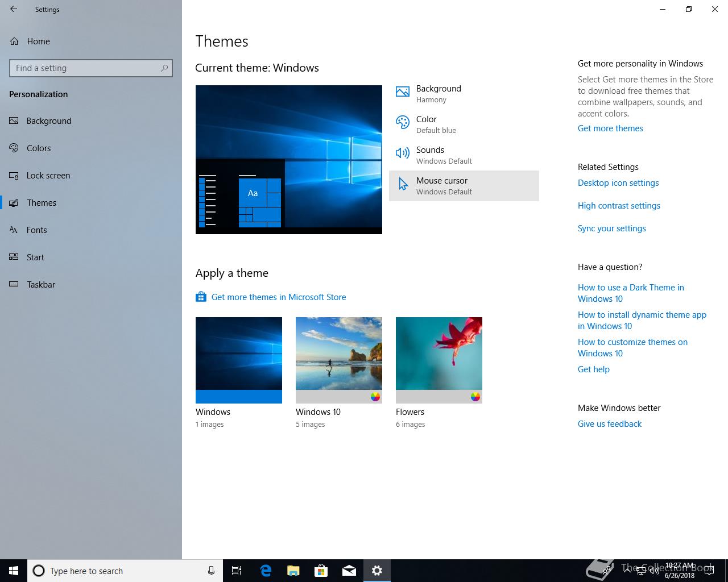Open How to use a Dark Theme link
This screenshot has width=728, height=582.
coord(631,293)
